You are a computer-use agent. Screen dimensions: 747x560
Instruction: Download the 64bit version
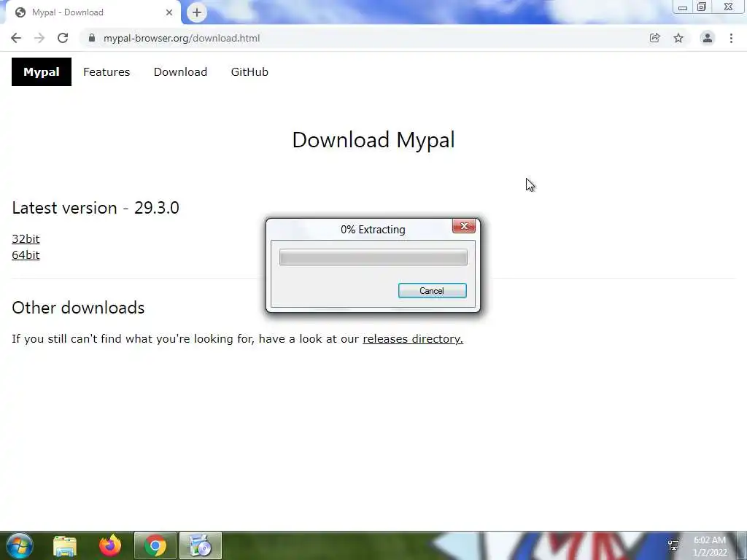pos(26,254)
